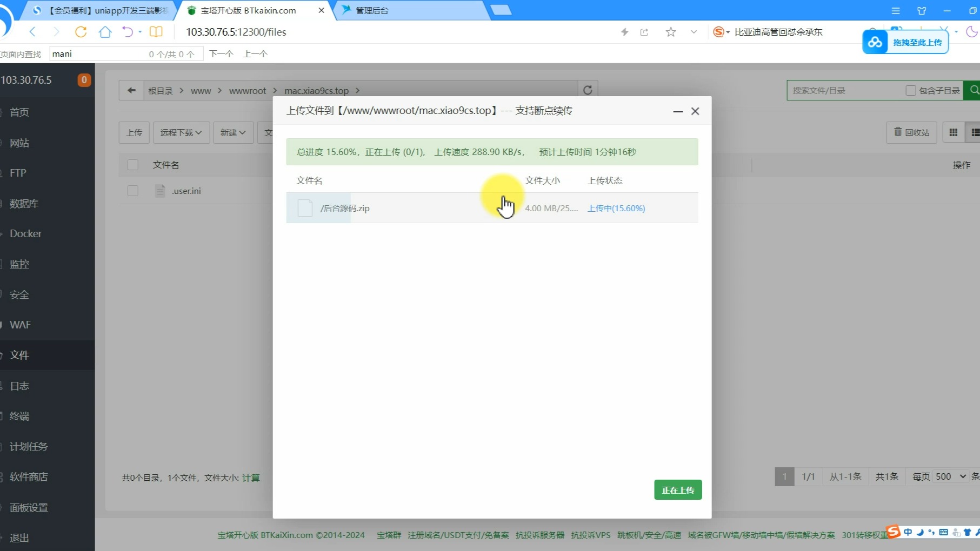Click the browser skin shirt icon
The image size is (980, 551).
coord(922,11)
